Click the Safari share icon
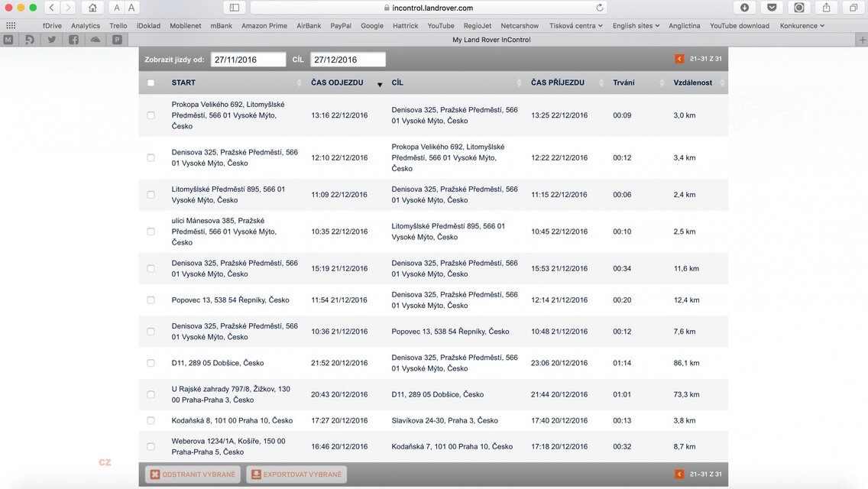The width and height of the screenshot is (868, 489). 827,8
